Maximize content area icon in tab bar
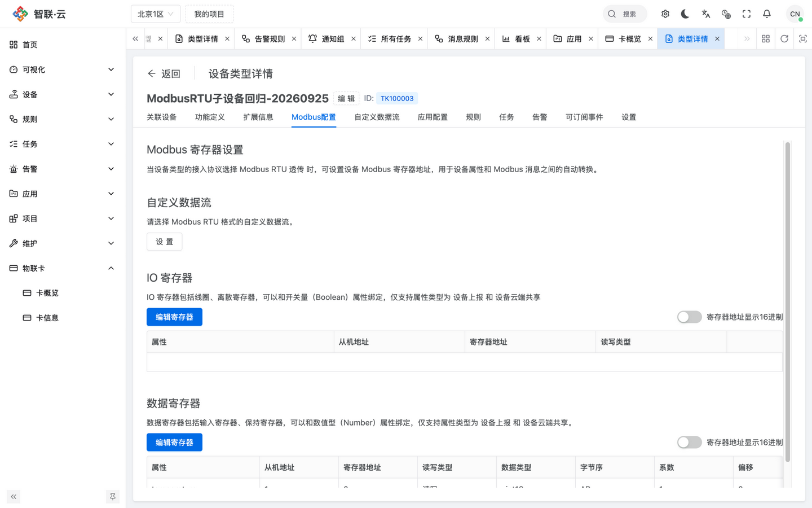This screenshot has height=508, width=812. click(x=803, y=39)
